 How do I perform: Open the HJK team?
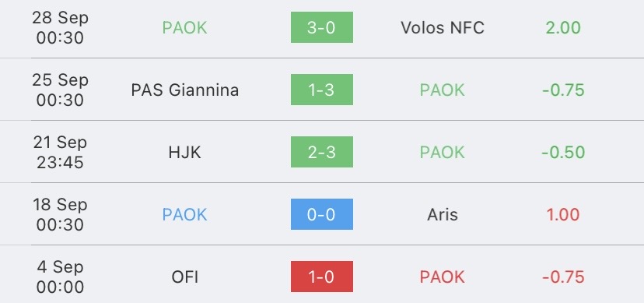pyautogui.click(x=184, y=153)
